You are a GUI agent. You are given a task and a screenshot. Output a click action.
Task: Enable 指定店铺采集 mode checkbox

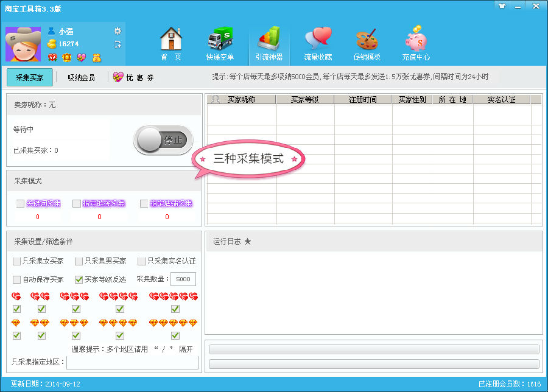pyautogui.click(x=144, y=203)
